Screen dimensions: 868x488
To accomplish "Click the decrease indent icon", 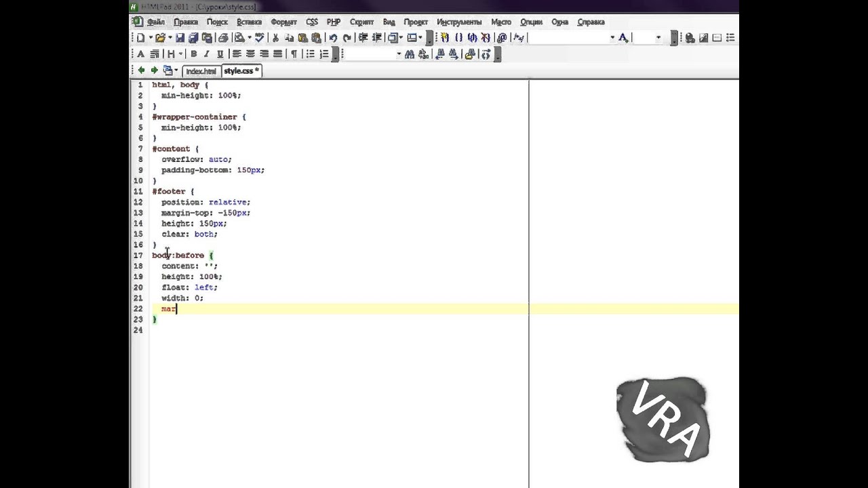I will click(362, 38).
